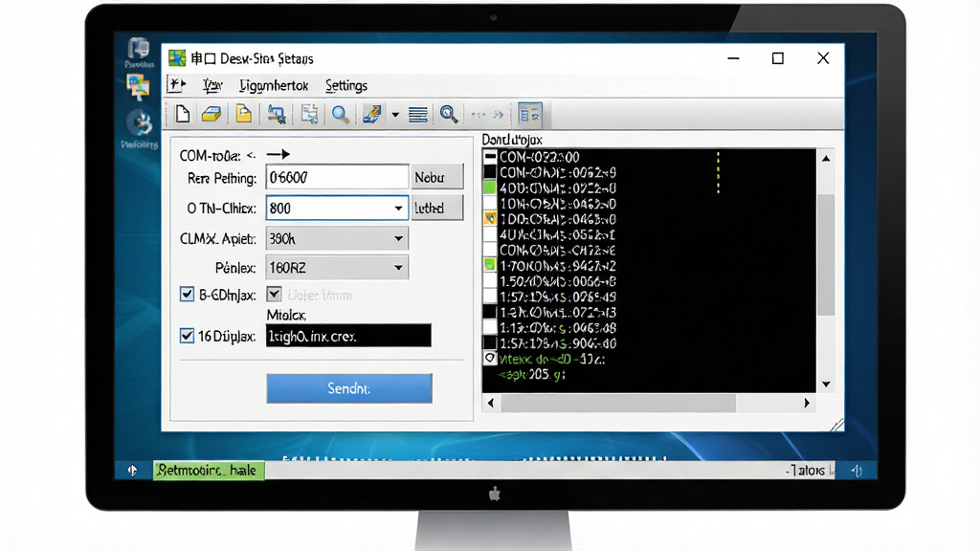
Task: Uncheck the 16 Düplax checkbox
Action: (x=187, y=336)
